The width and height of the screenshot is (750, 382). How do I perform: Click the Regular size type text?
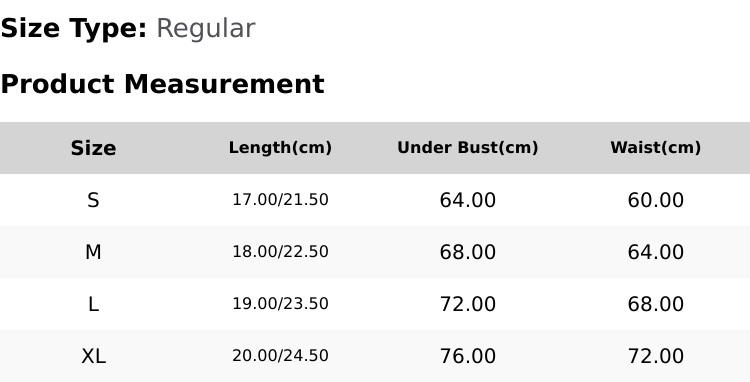tap(206, 29)
